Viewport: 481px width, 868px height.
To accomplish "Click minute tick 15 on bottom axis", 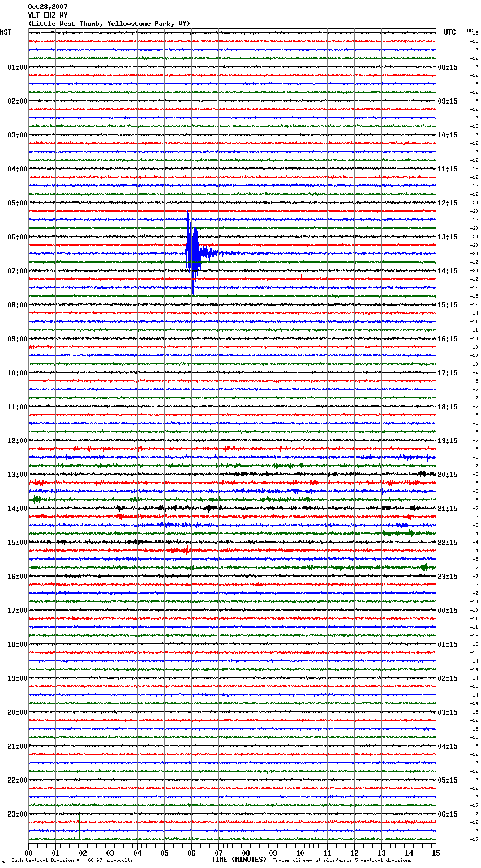I will [436, 853].
